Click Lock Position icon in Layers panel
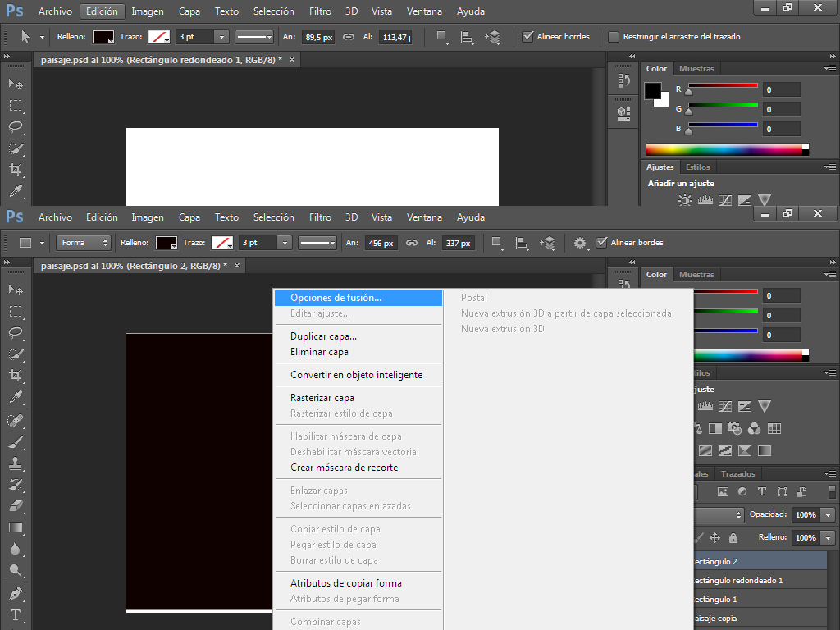The image size is (840, 630). point(714,537)
